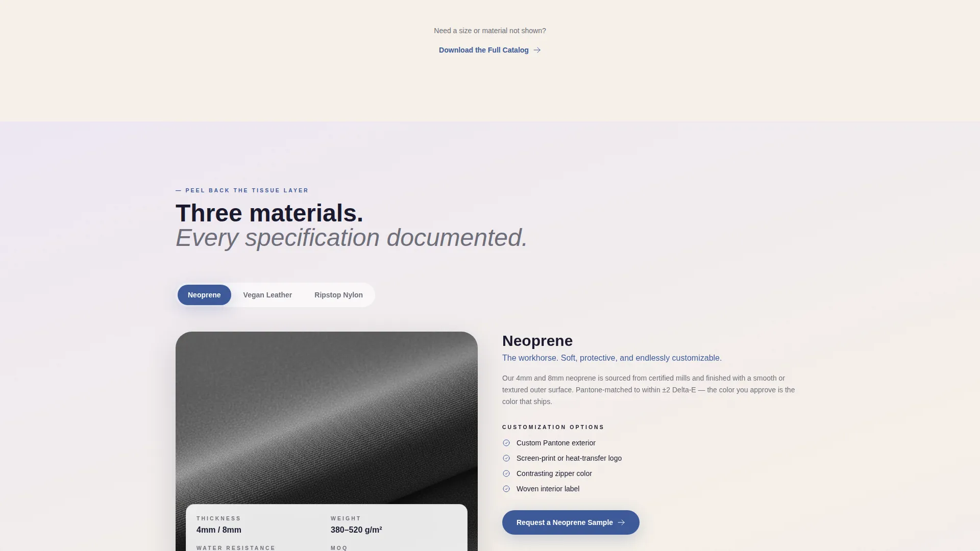Click the arrow icon in Request a Neoprene Sample

[x=621, y=522]
